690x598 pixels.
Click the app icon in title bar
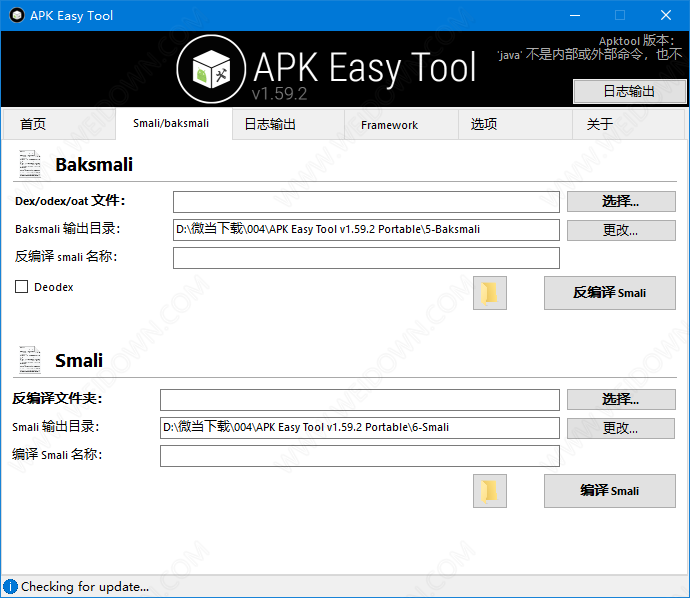(x=17, y=15)
